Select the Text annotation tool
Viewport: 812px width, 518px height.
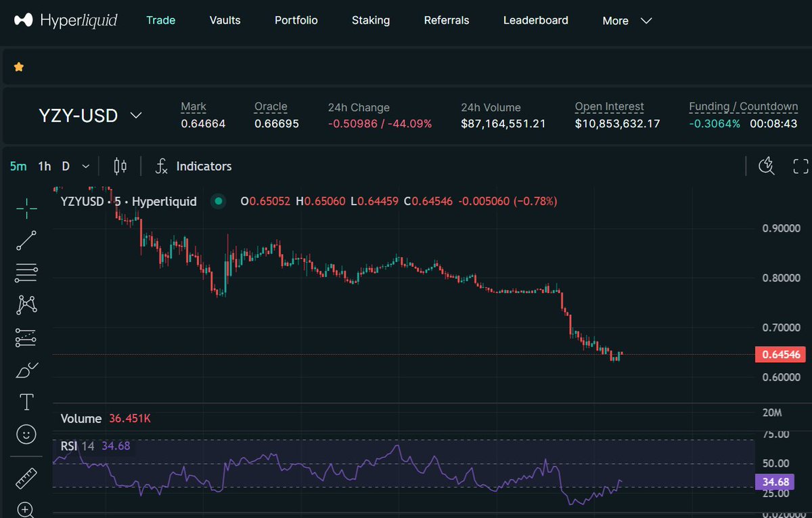26,402
